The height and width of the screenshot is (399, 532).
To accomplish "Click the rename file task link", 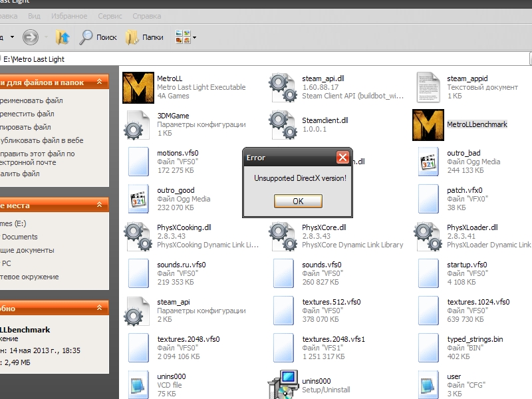I will click(31, 100).
